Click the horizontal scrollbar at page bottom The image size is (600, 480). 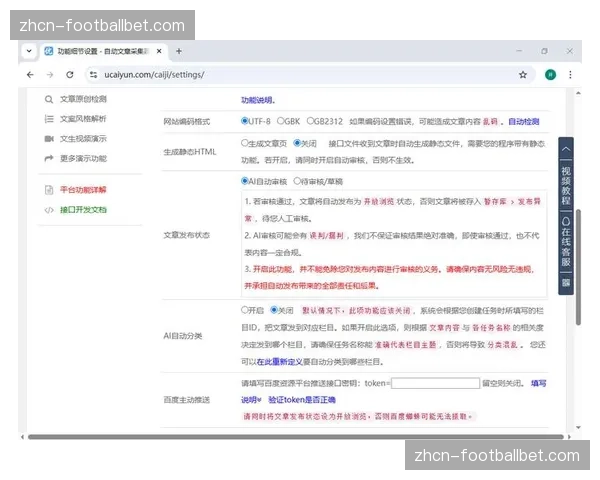[x=296, y=437]
